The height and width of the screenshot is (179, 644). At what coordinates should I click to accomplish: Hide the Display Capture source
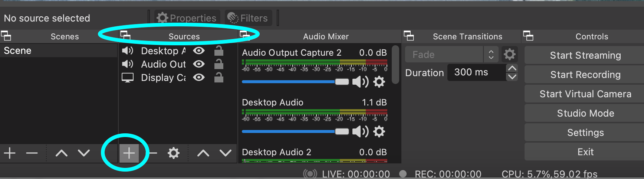pos(199,77)
